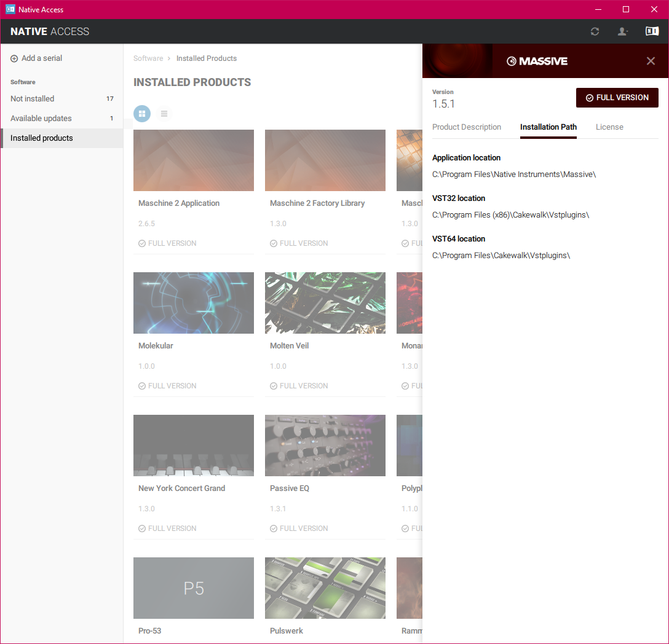Click the Native Access title bar icon
The image size is (669, 644).
[10, 9]
